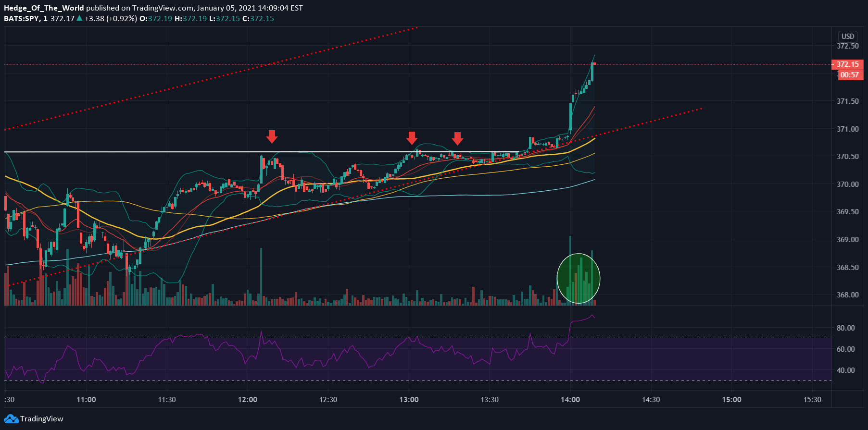Click the RSI 60.00 scale label
Image resolution: width=868 pixels, height=430 pixels.
coord(846,349)
